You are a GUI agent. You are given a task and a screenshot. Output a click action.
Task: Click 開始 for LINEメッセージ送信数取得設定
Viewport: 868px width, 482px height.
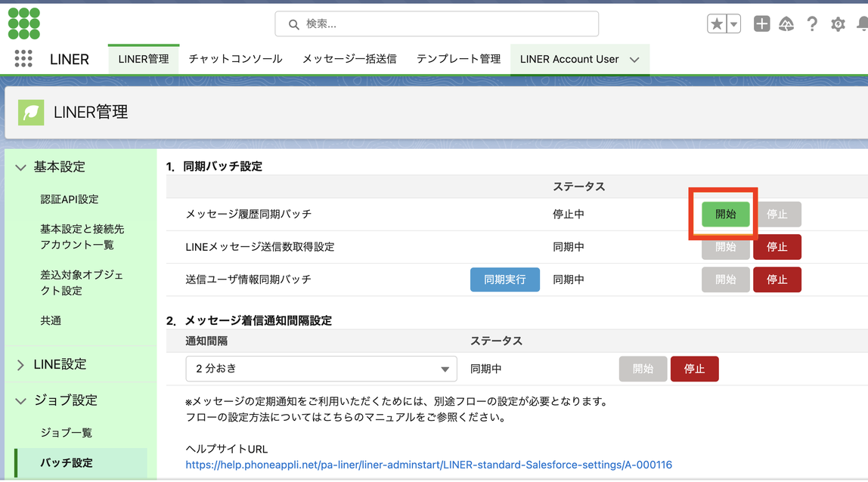click(725, 247)
